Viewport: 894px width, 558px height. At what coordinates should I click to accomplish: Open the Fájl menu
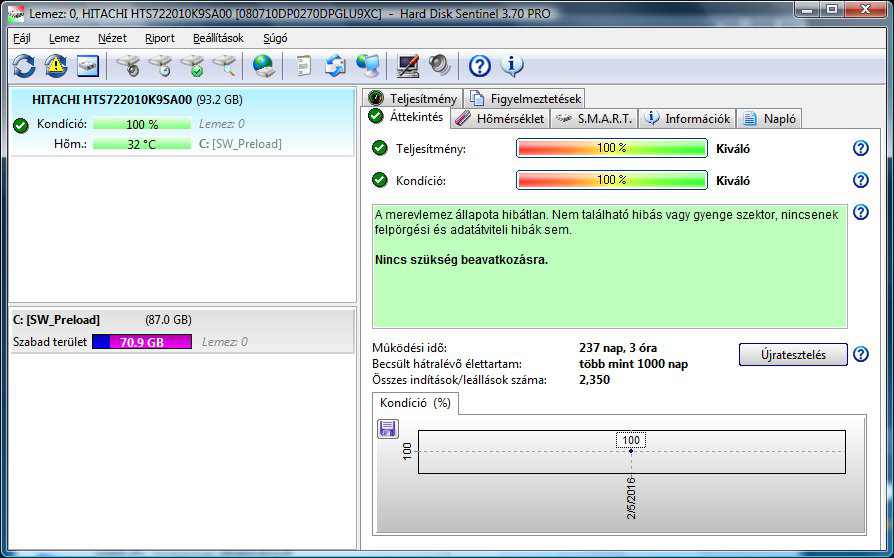coord(22,38)
